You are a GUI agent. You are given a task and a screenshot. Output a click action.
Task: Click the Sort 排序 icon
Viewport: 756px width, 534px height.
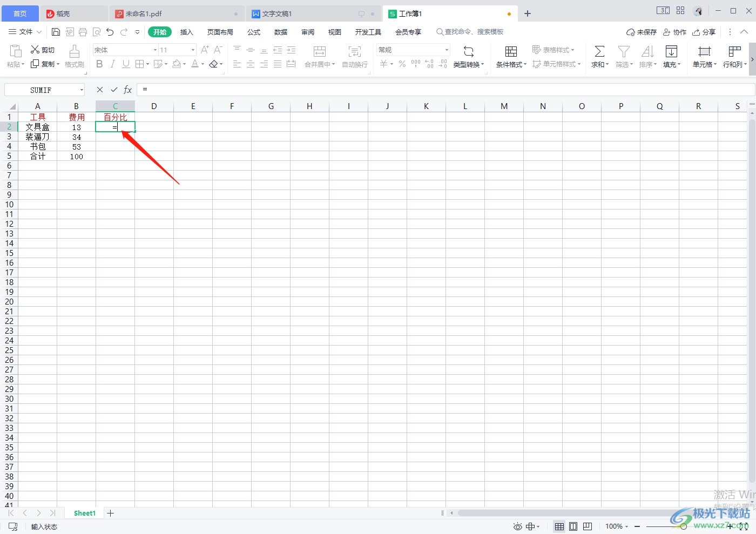point(647,51)
